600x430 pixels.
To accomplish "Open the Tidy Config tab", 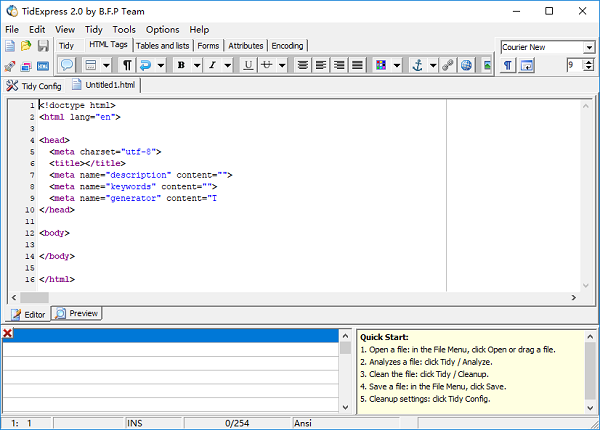I will tap(35, 85).
